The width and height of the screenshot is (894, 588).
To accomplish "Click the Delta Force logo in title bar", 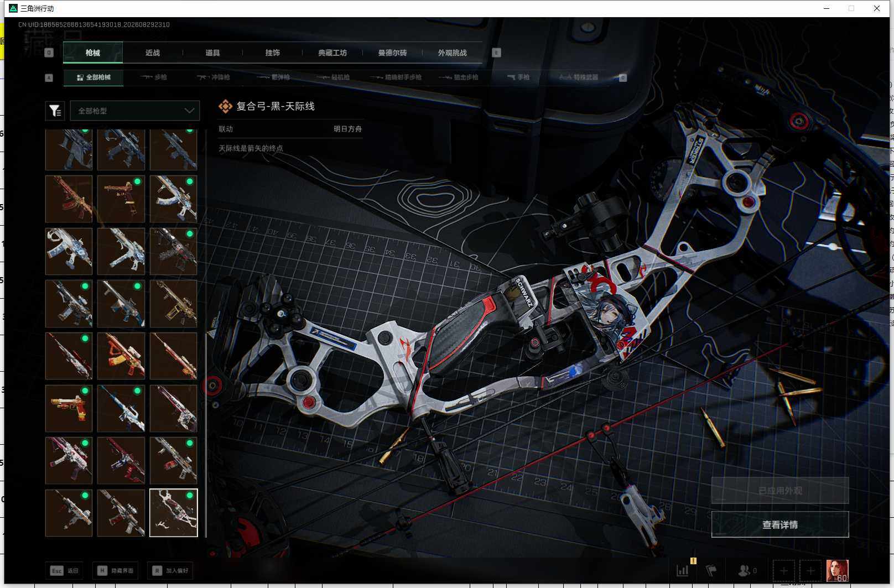I will coord(13,8).
